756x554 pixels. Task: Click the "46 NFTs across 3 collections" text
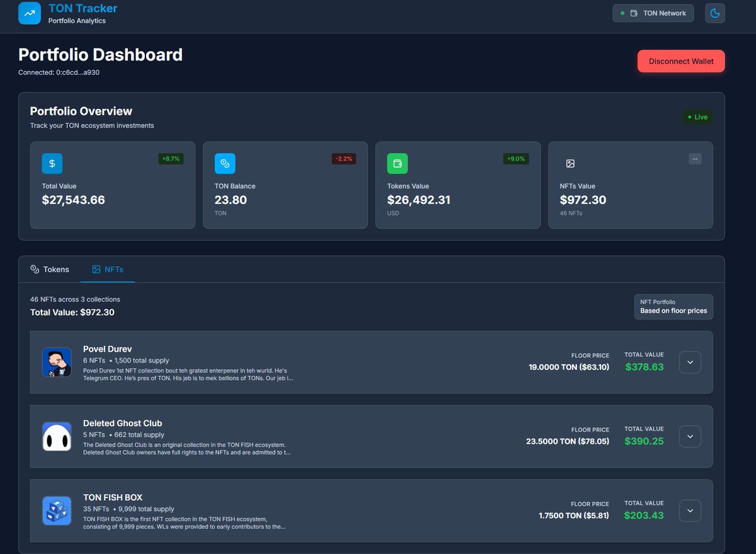[x=75, y=299]
